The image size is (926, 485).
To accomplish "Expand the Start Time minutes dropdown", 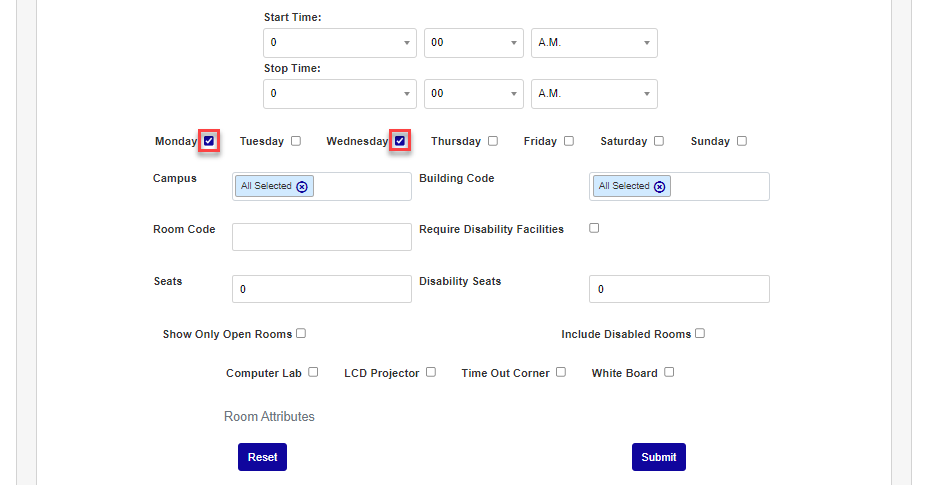I will tap(474, 43).
